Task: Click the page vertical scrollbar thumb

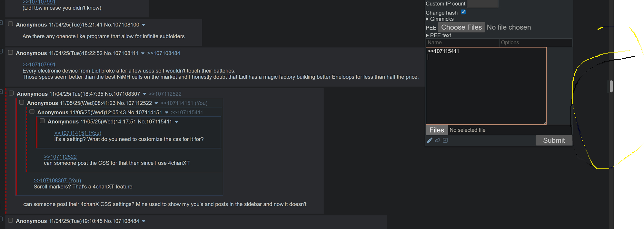Action: 611,86
